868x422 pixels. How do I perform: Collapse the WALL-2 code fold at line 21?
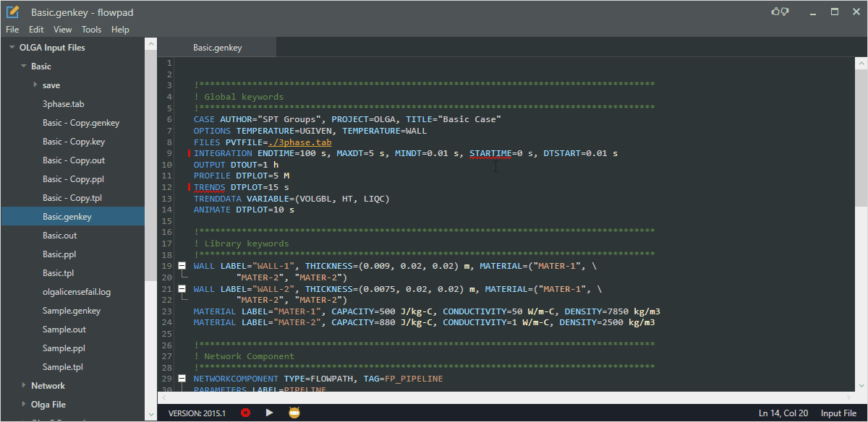[x=182, y=289]
